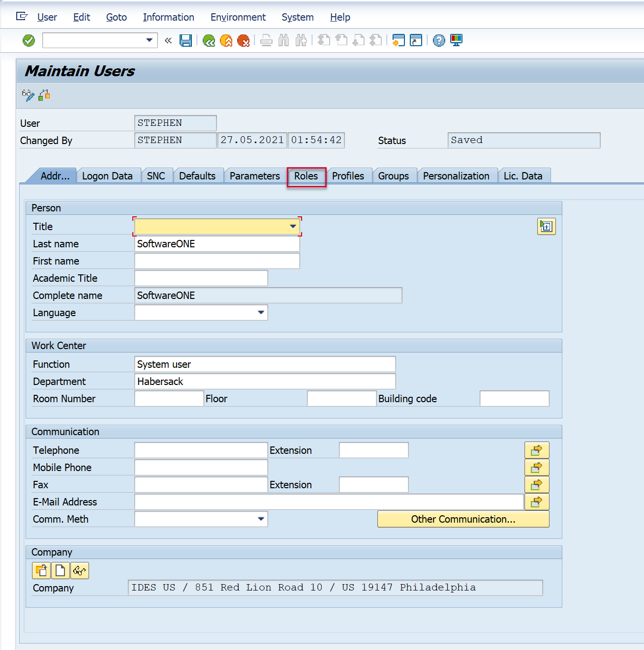Click the Customize Local Layout monitor icon
This screenshot has width=644, height=650.
tap(457, 40)
